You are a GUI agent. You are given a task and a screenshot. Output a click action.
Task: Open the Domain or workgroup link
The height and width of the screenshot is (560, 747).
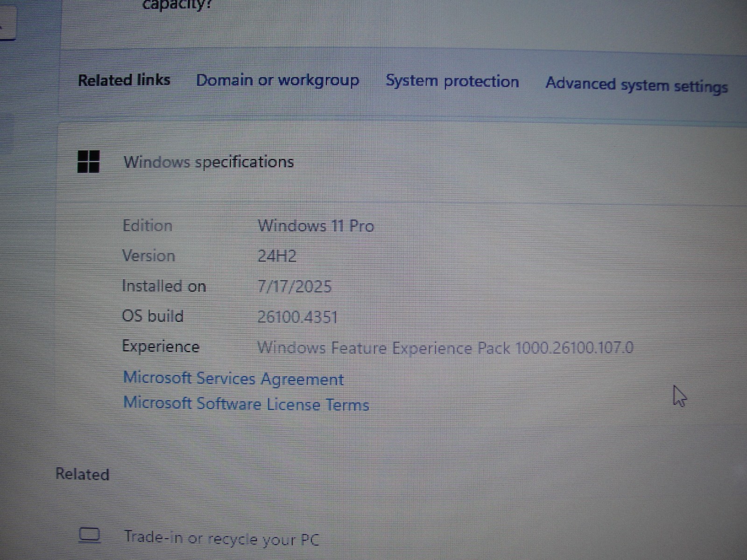(x=277, y=80)
